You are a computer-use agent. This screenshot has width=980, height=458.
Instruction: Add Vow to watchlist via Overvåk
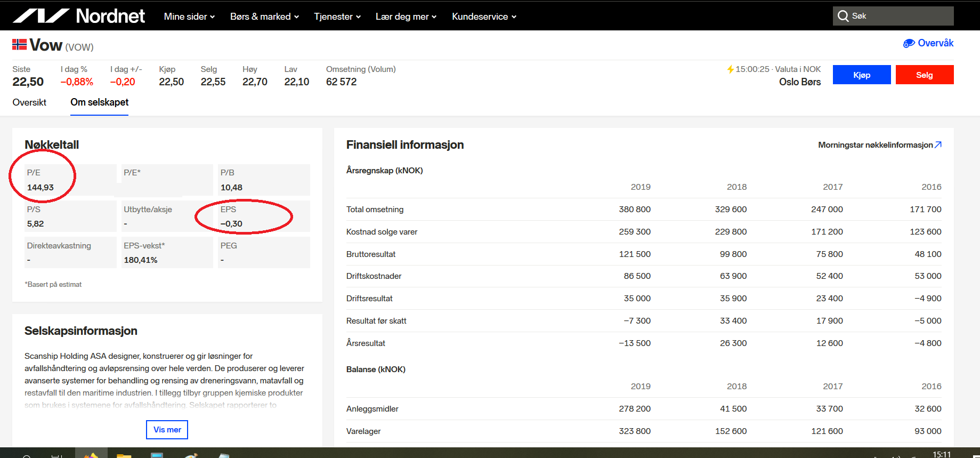[x=928, y=43]
